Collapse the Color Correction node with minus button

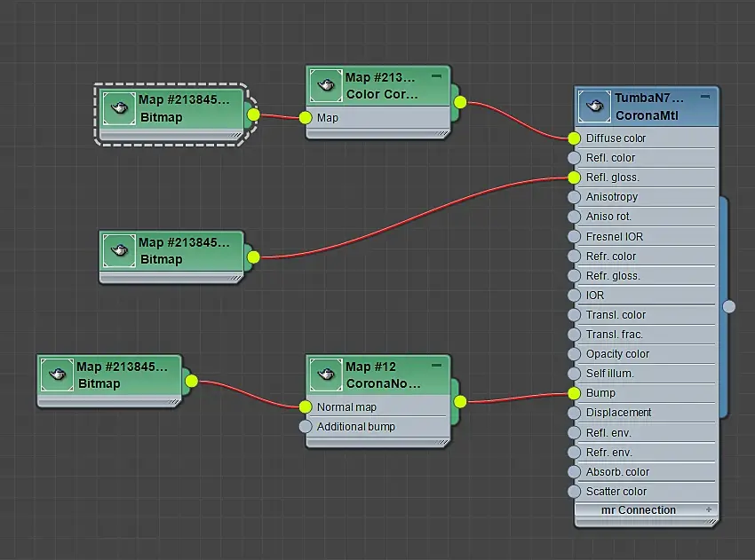(x=436, y=76)
